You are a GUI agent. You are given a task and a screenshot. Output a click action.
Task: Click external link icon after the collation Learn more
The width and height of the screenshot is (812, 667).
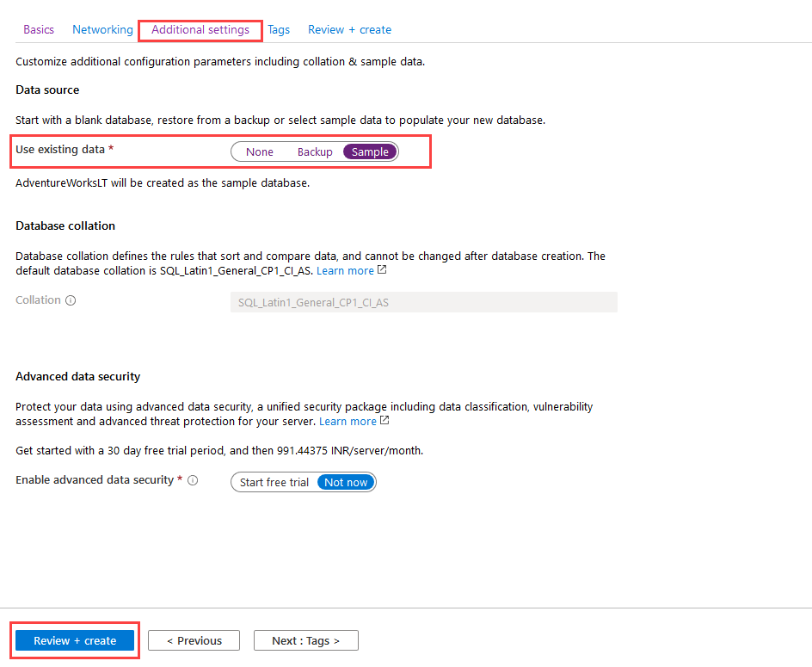(382, 270)
